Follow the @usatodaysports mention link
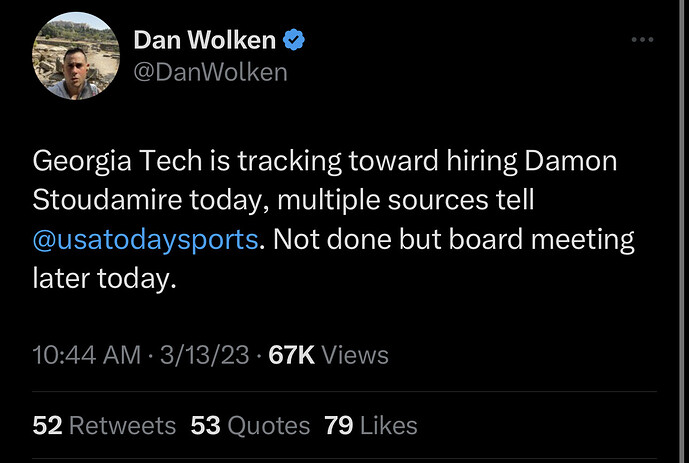 144,240
